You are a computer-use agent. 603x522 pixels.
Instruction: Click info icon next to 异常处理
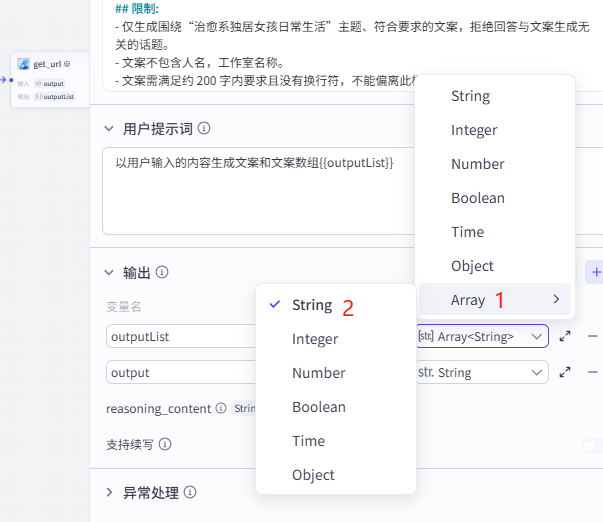pyautogui.click(x=190, y=492)
